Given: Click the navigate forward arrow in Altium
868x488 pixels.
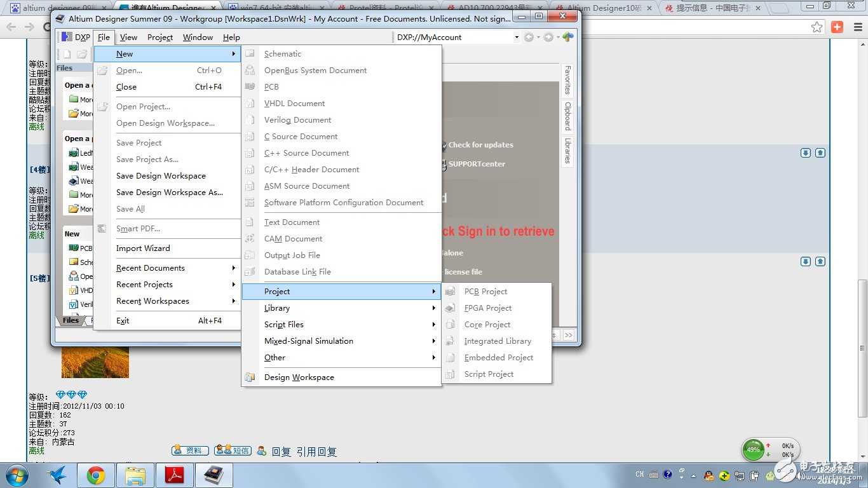Looking at the screenshot, I should [548, 37].
